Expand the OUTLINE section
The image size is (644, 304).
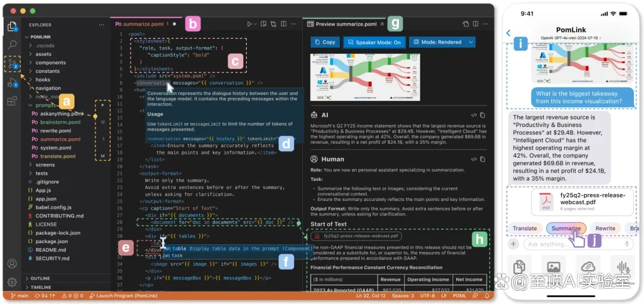40,278
